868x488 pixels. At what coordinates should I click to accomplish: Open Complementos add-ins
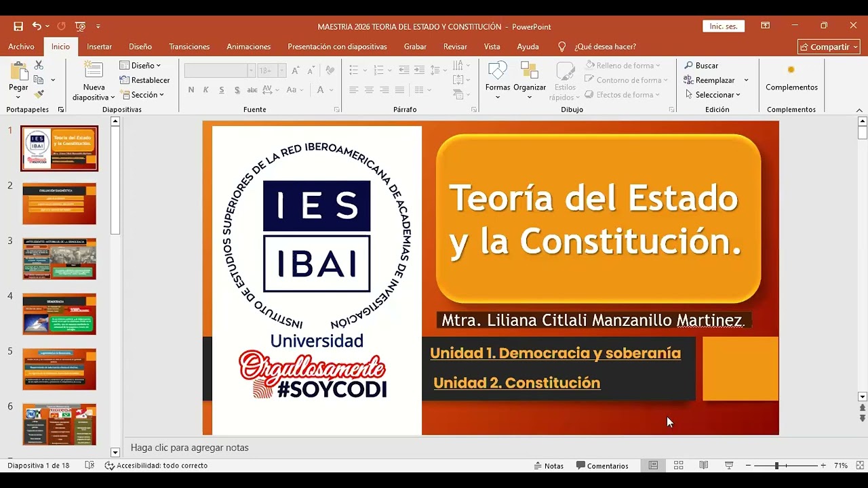click(x=791, y=77)
